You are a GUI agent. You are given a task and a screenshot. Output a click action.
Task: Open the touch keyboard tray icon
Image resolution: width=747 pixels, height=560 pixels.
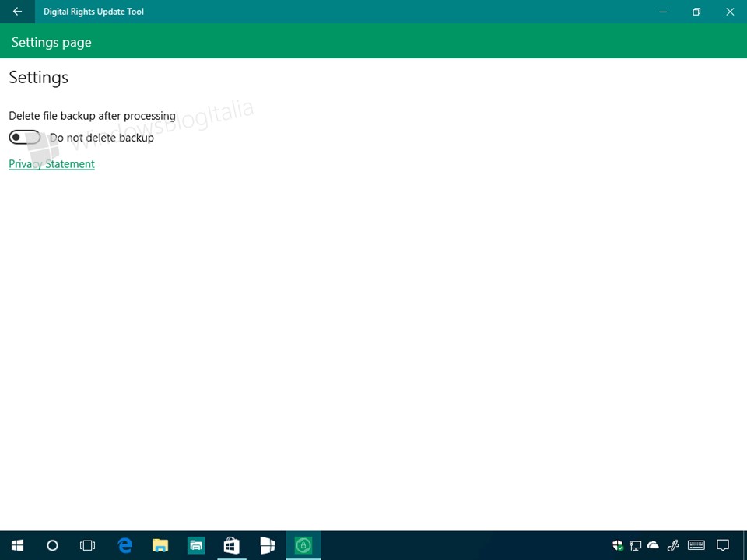click(696, 545)
